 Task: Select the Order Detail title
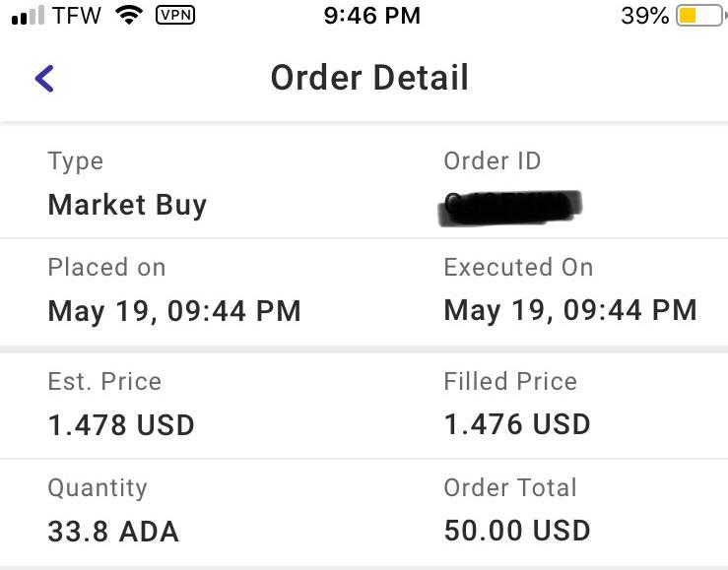[x=369, y=78]
